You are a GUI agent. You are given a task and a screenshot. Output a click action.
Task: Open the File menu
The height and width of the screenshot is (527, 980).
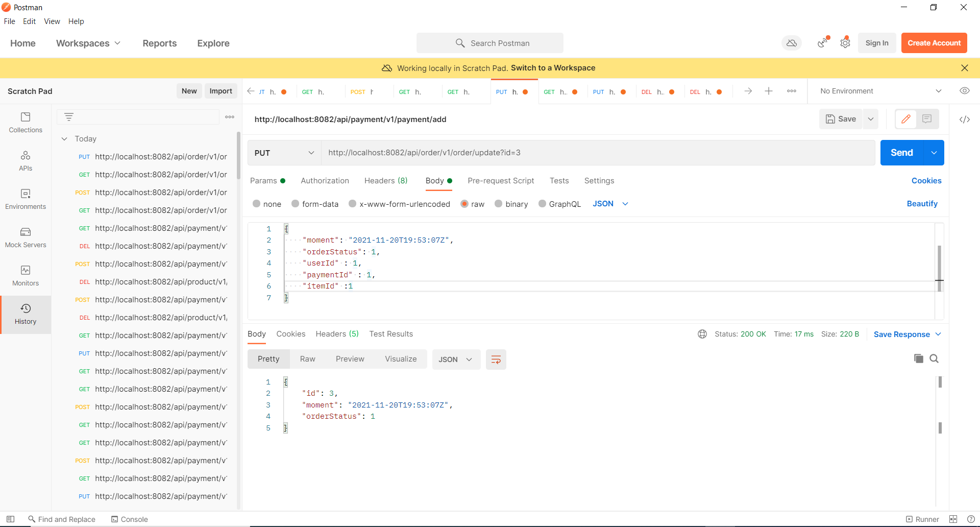[x=10, y=21]
